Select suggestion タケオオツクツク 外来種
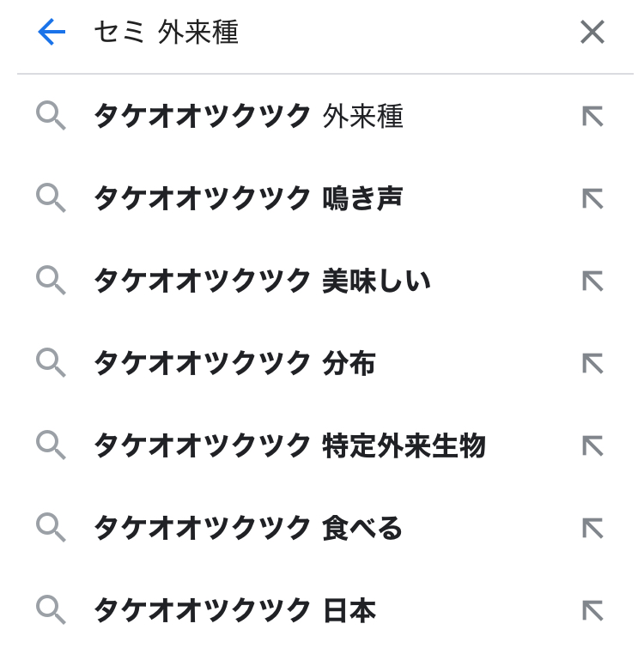 point(247,116)
